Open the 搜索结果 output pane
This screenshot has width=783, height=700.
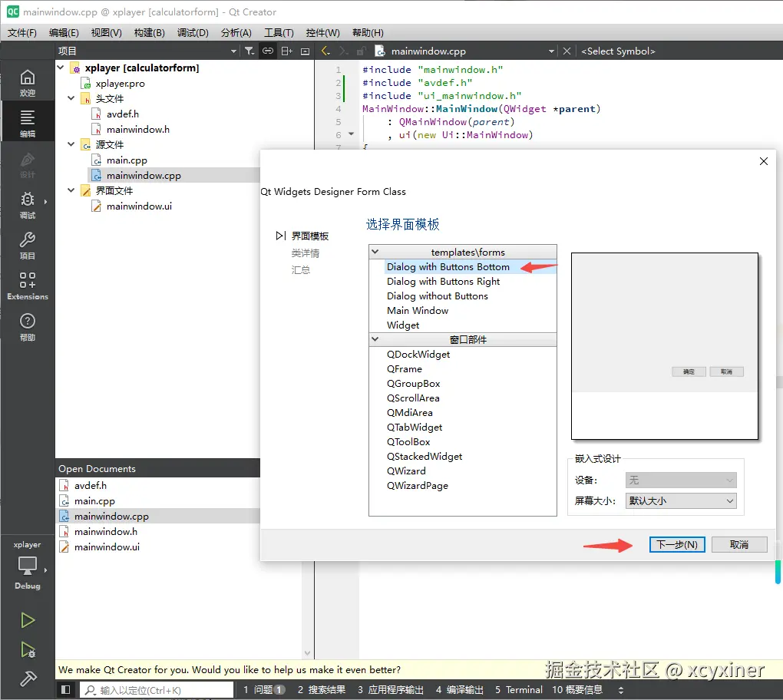click(x=322, y=689)
